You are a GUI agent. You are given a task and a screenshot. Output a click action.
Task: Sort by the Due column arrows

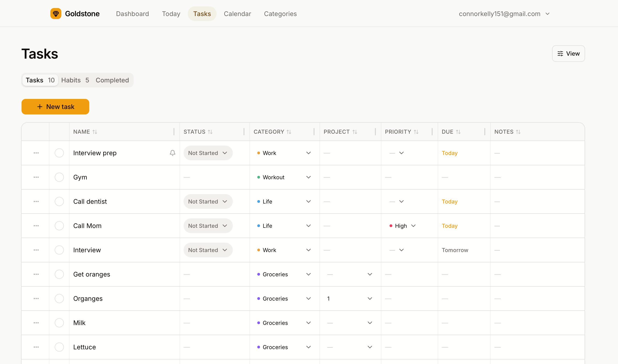pos(458,132)
